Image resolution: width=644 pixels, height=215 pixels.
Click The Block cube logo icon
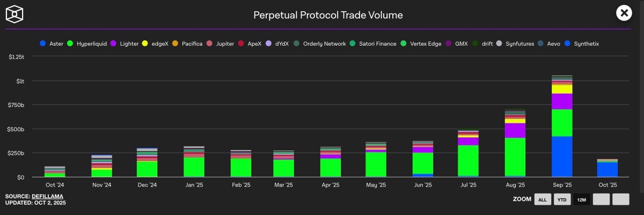pos(15,14)
